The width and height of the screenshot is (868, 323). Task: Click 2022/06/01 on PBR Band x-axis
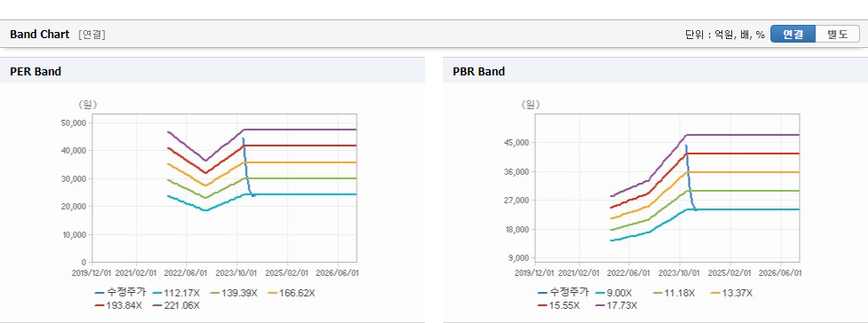(630, 272)
